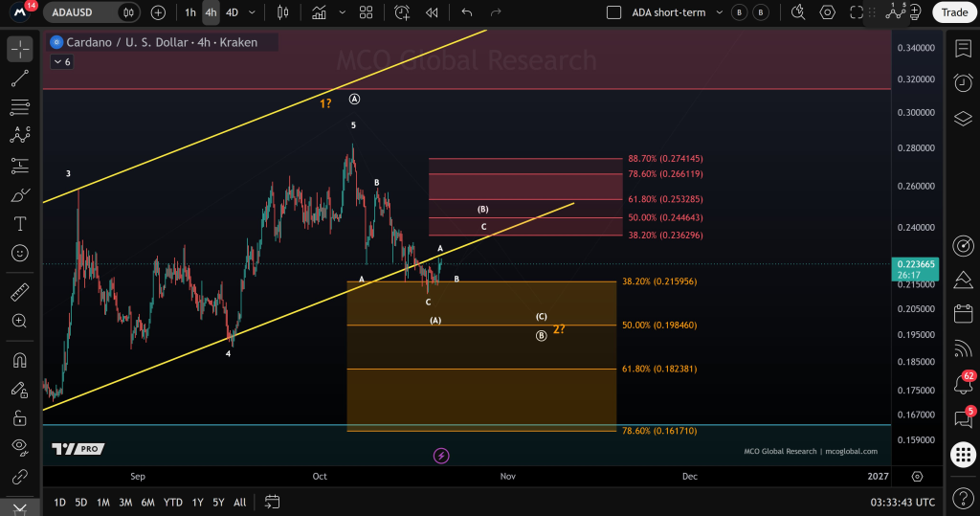980x516 pixels.
Task: Open the ADAUSD symbol search
Action: click(79, 12)
